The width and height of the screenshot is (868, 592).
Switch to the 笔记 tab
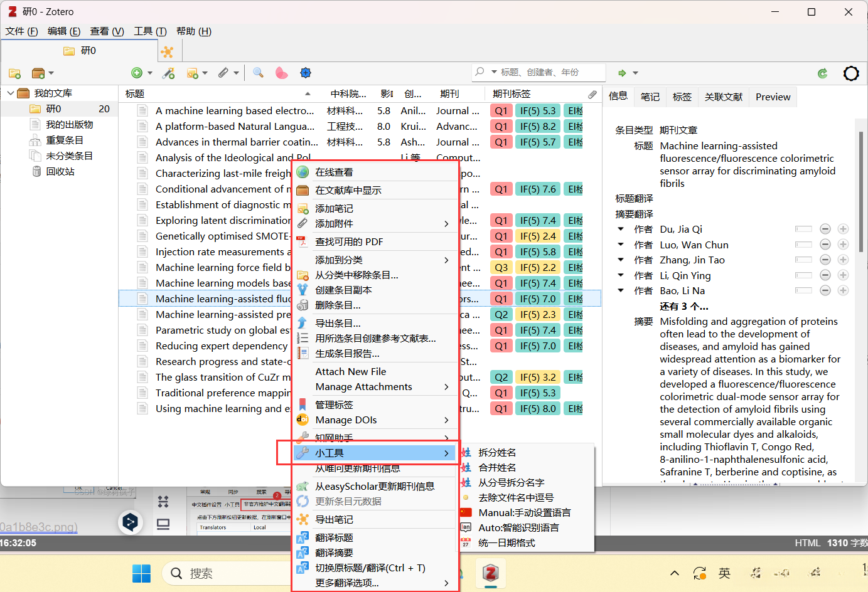point(650,97)
